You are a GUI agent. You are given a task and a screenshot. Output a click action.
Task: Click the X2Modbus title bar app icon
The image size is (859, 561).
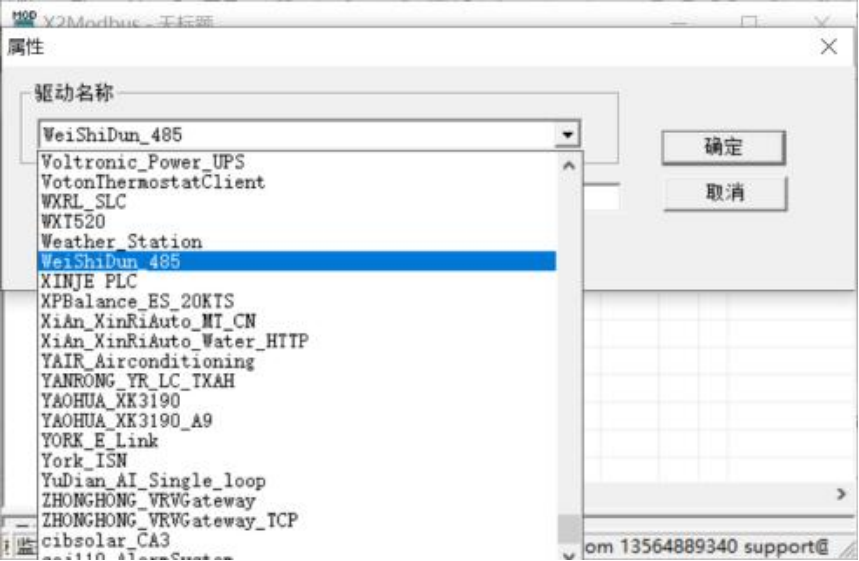(x=24, y=19)
